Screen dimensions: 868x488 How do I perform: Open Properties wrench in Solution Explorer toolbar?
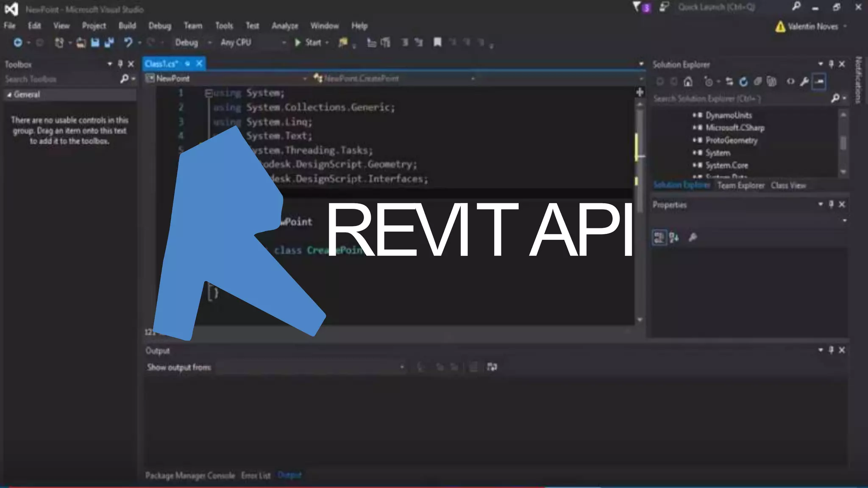point(804,81)
